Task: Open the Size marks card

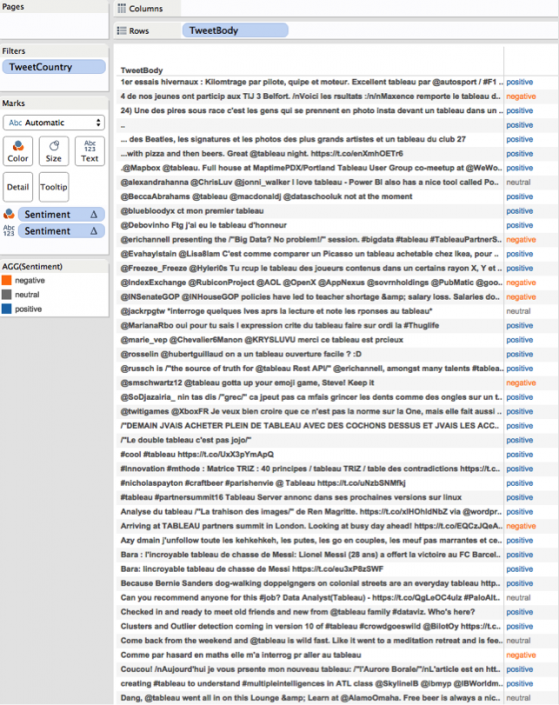Action: click(54, 151)
